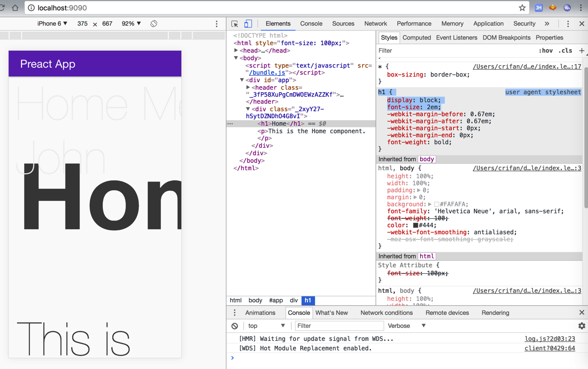588x369 pixels.
Task: Open the /bundle.js script link
Action: (x=267, y=73)
